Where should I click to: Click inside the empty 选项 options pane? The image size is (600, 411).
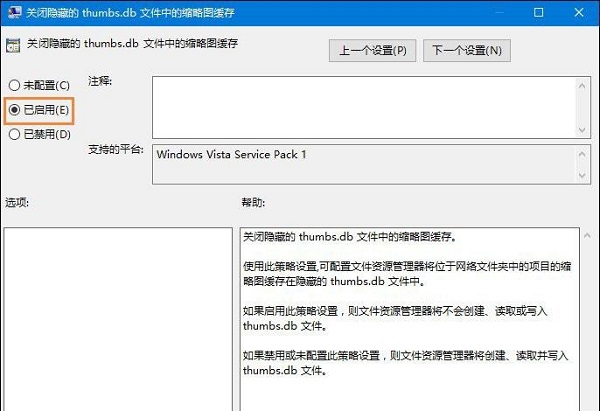click(x=116, y=320)
